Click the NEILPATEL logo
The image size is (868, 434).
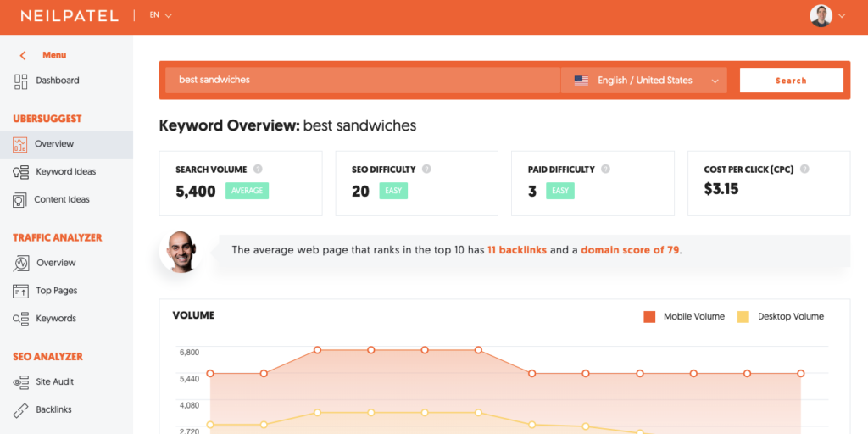coord(70,16)
